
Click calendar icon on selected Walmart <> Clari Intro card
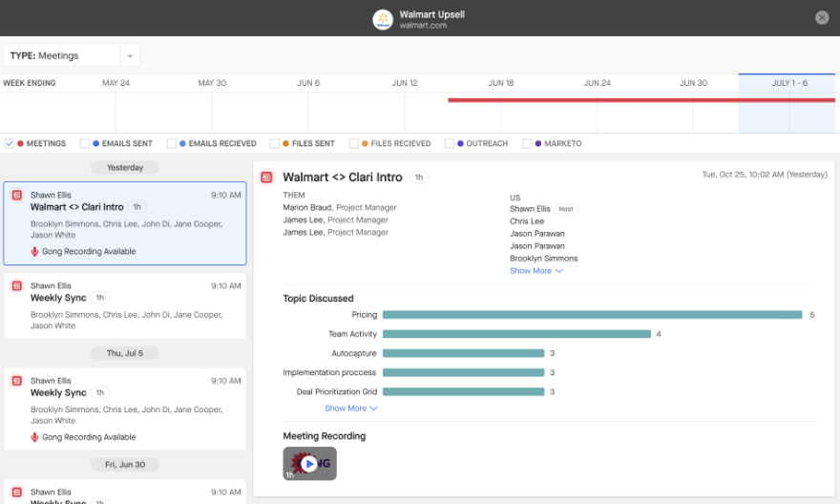click(16, 195)
